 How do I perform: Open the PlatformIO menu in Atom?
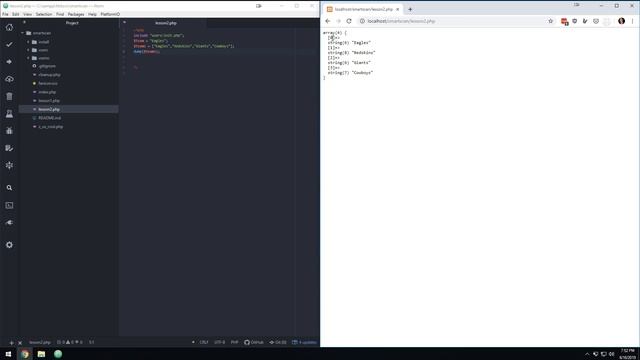pyautogui.click(x=110, y=14)
